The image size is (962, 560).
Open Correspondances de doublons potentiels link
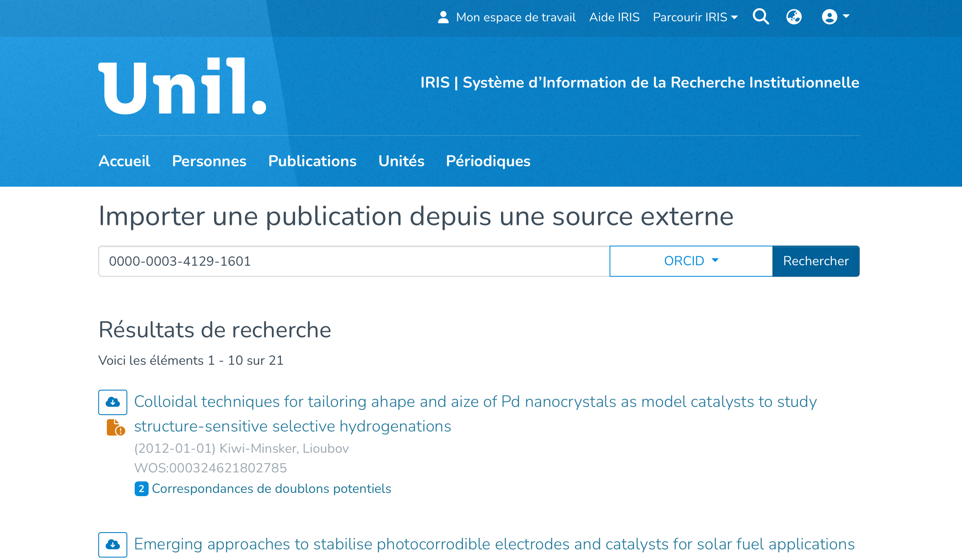click(x=271, y=489)
